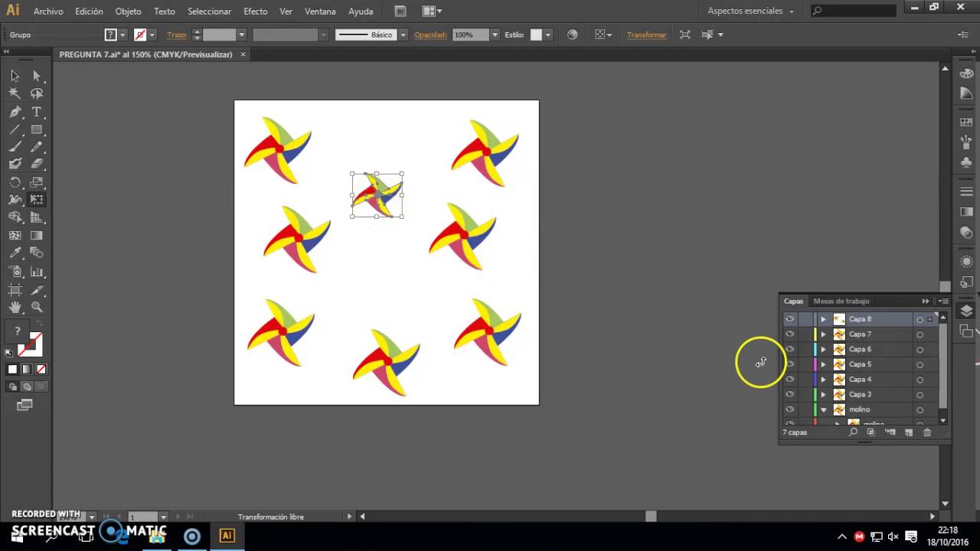This screenshot has width=980, height=551.
Task: Click the Trazo label link
Action: point(176,35)
